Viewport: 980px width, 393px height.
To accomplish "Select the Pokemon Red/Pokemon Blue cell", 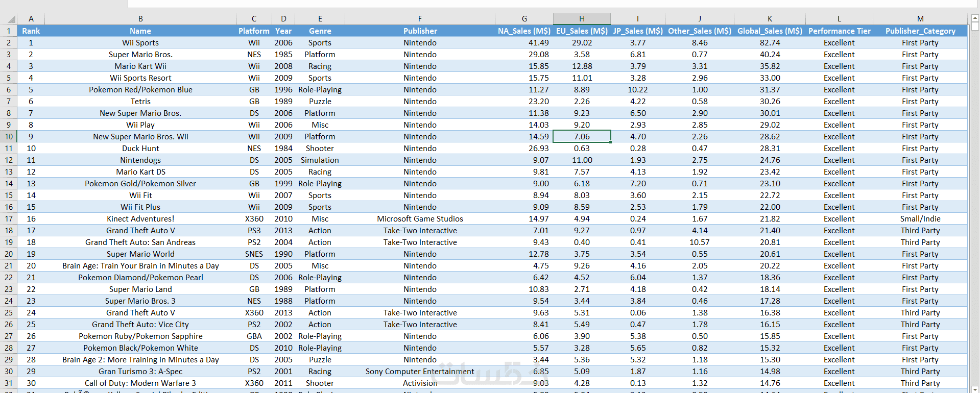I will tap(140, 90).
